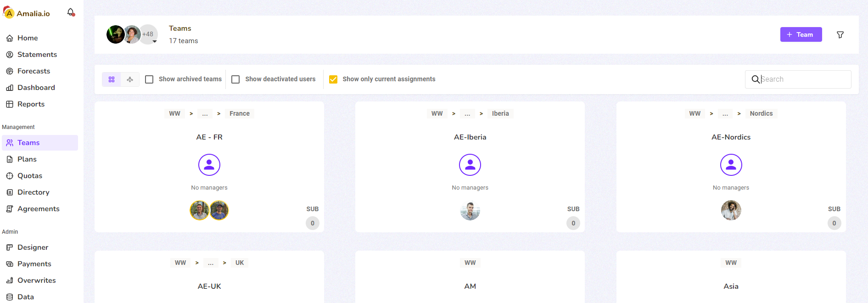The width and height of the screenshot is (868, 303).
Task: Enable Show archived teams checkbox
Action: (149, 79)
